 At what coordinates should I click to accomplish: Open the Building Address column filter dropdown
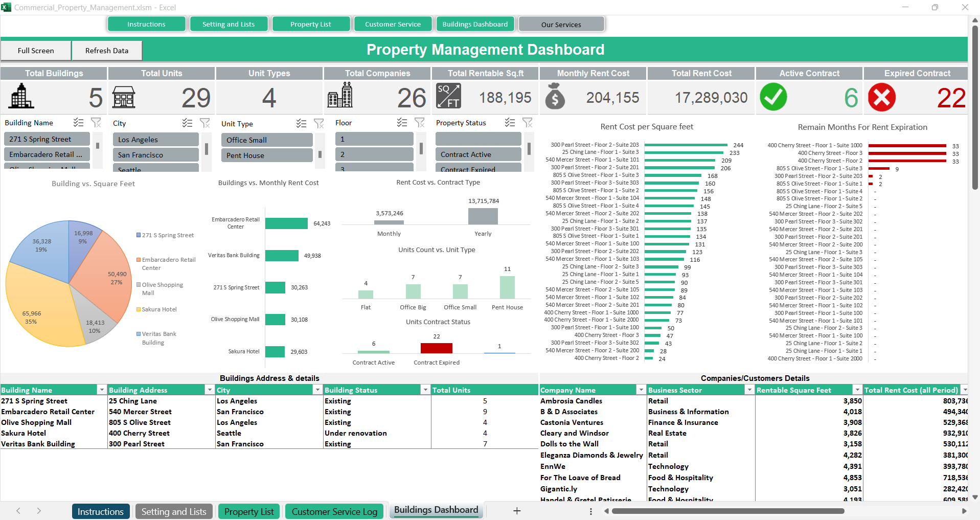point(210,390)
